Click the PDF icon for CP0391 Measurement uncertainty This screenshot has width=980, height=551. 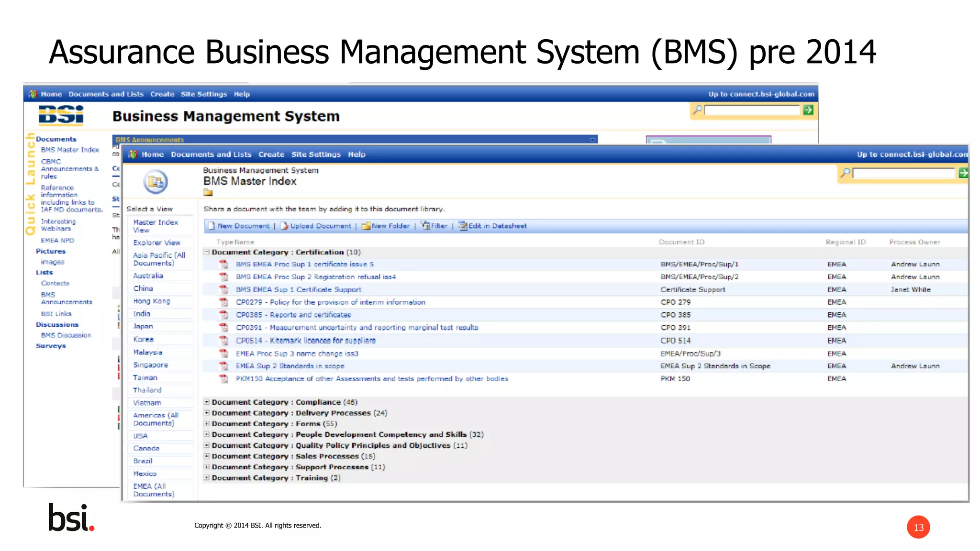(x=223, y=328)
